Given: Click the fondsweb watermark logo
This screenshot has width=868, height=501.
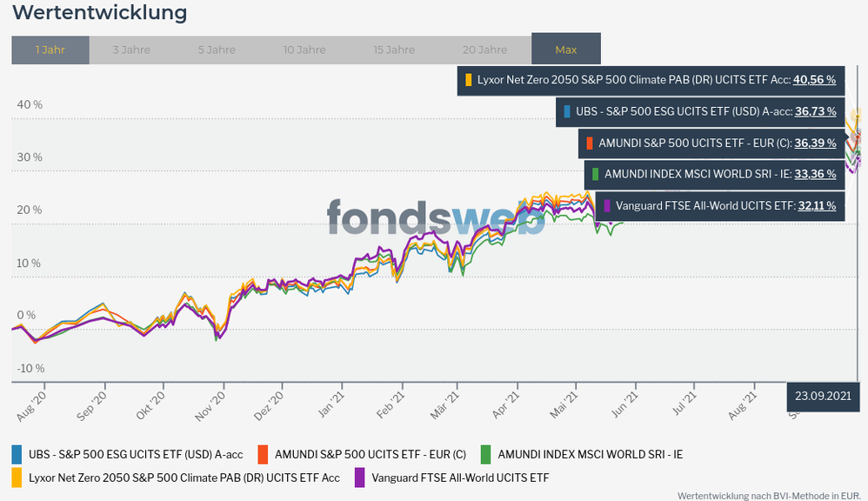Looking at the screenshot, I should coord(435,217).
